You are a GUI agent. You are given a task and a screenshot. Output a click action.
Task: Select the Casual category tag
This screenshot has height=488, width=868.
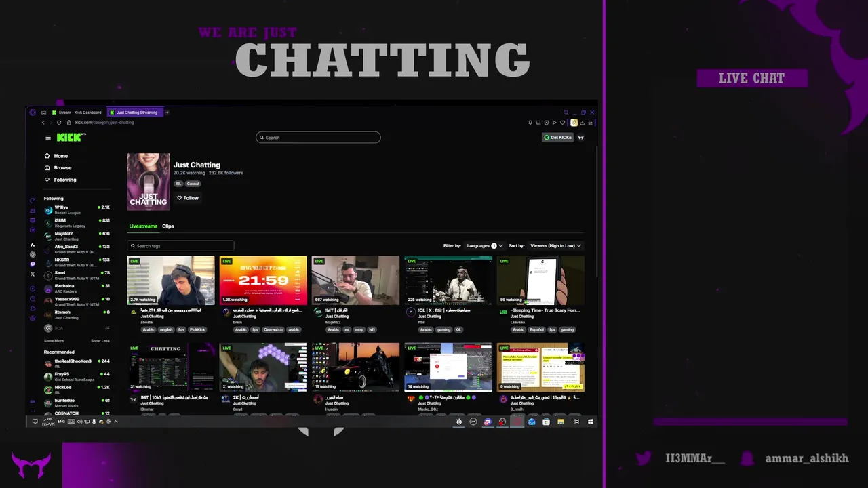pyautogui.click(x=193, y=184)
